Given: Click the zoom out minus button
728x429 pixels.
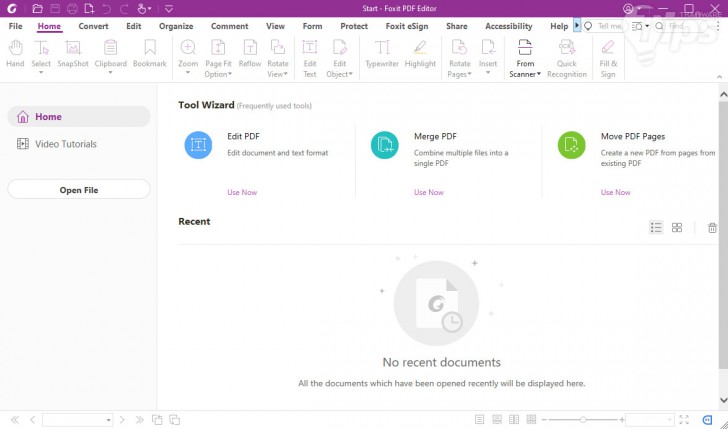Looking at the screenshot, I should tap(544, 420).
